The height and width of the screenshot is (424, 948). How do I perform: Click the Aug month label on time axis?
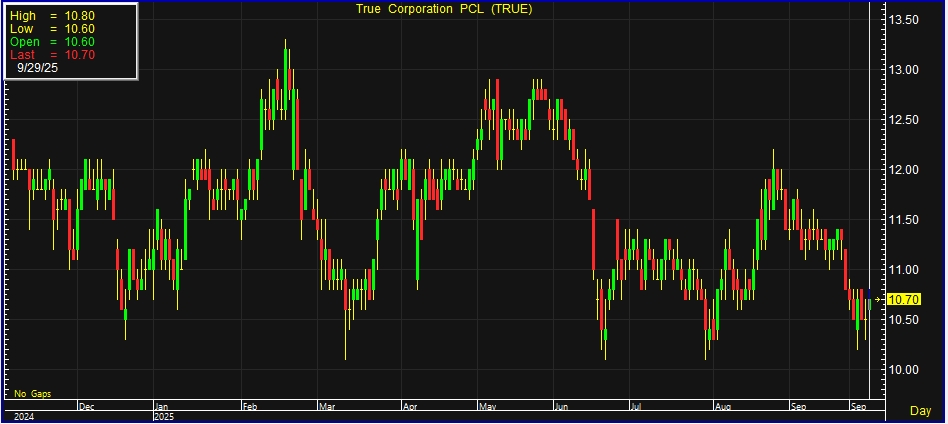tap(722, 406)
